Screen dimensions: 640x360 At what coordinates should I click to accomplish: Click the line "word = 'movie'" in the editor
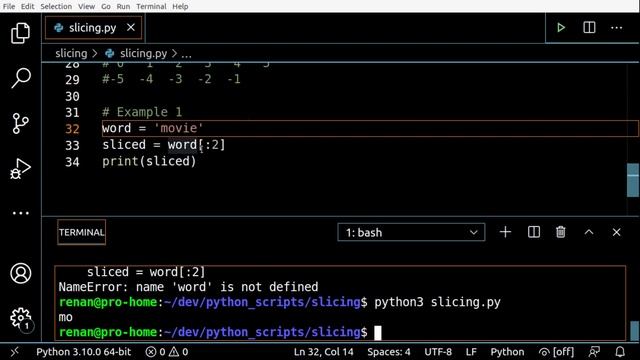point(153,128)
